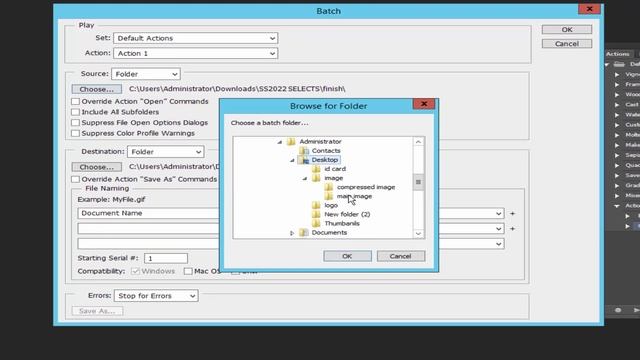Click the source path ending in finish\
The width and height of the screenshot is (640, 360).
pos(237,89)
